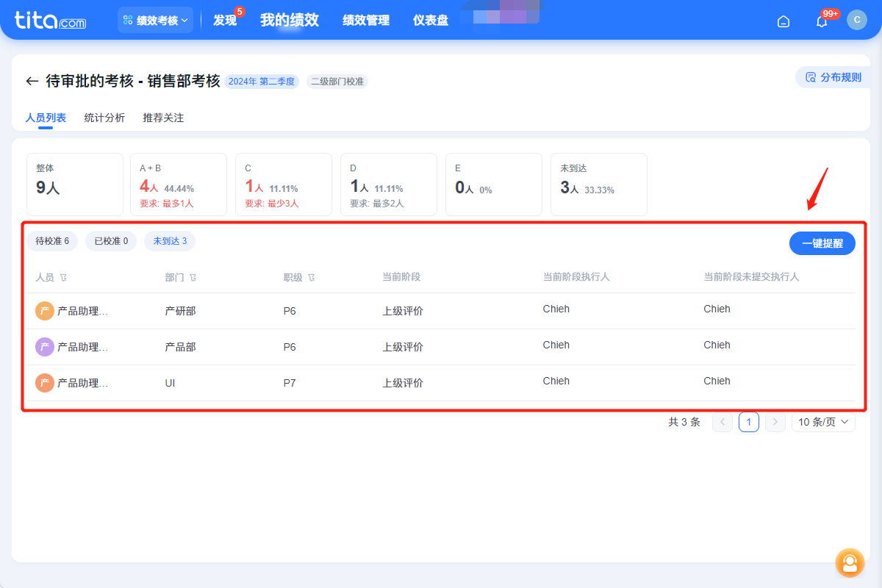Click the 一键提醒 button

pos(822,243)
